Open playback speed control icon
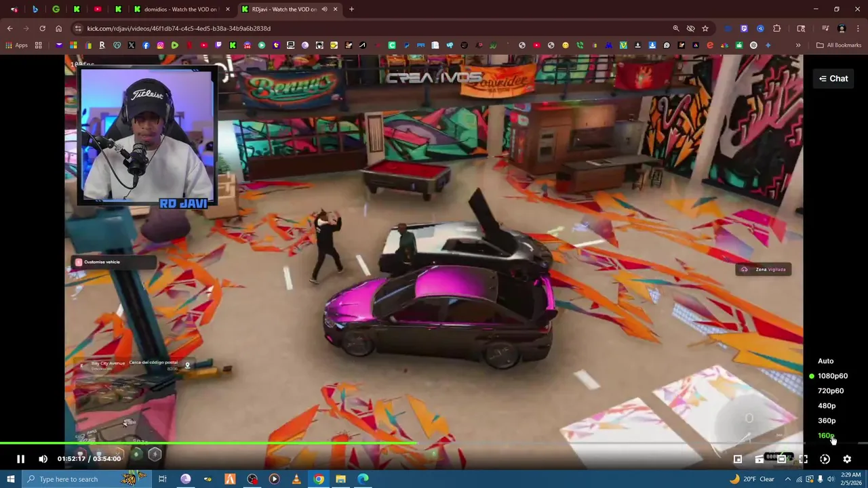 click(825, 459)
